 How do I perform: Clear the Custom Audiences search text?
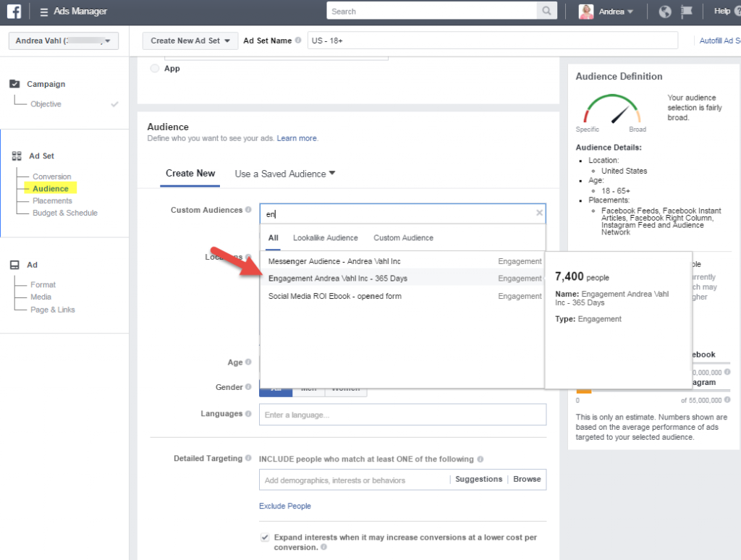(539, 213)
